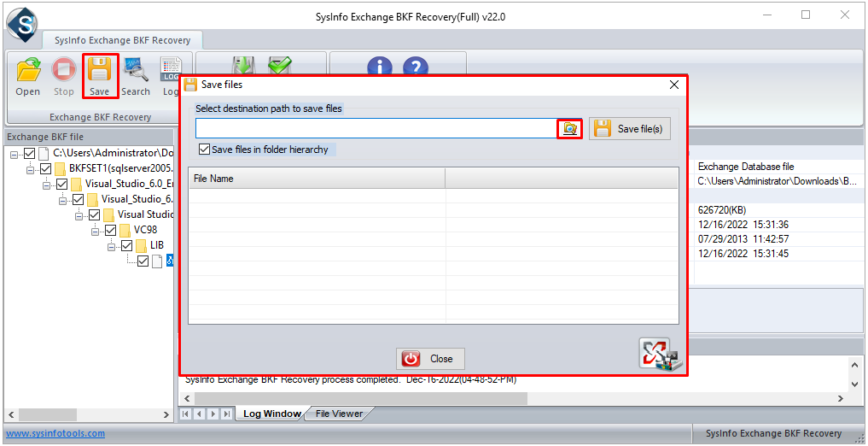
Task: Click the SysInfo Exchange BKF Recovery status text
Action: tap(773, 434)
